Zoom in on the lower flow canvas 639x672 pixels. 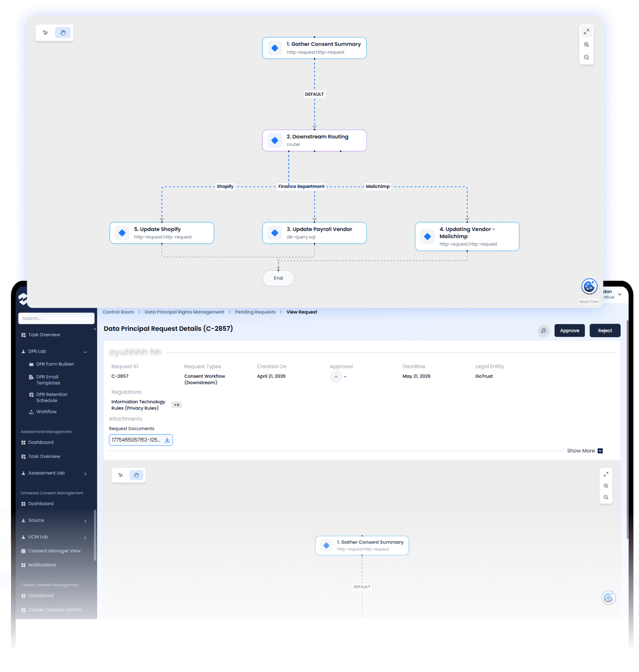[606, 486]
